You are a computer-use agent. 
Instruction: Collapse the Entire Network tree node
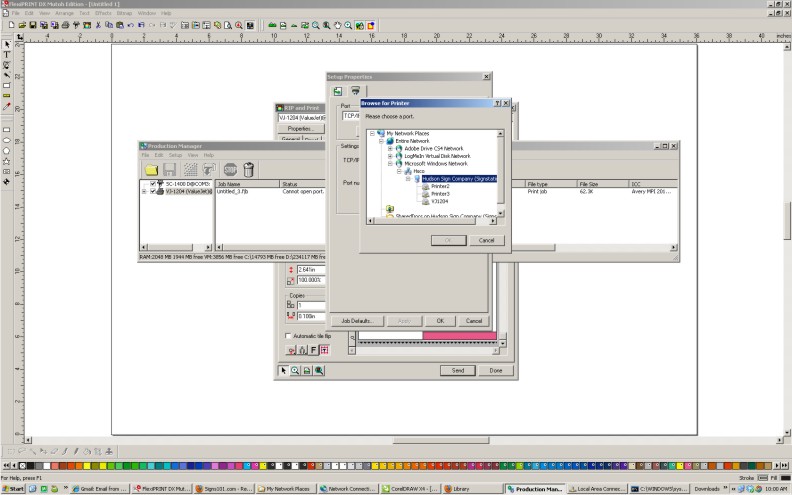pyautogui.click(x=381, y=141)
